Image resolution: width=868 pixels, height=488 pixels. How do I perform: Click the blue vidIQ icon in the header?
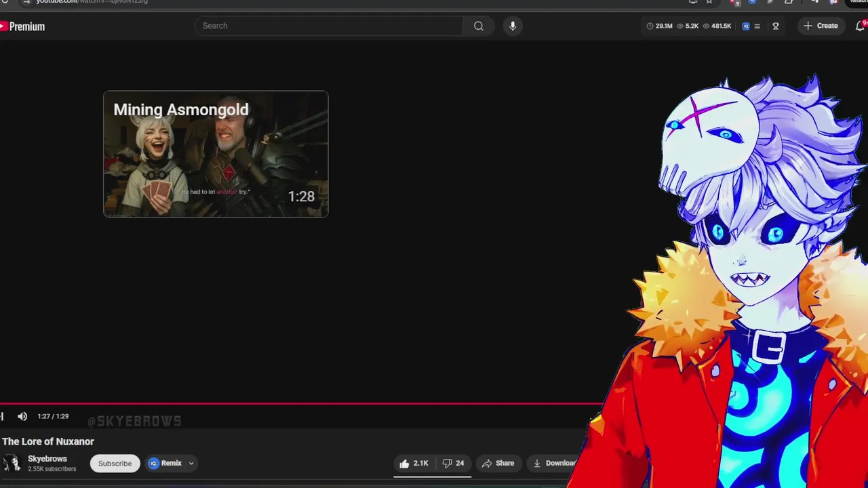tap(746, 26)
